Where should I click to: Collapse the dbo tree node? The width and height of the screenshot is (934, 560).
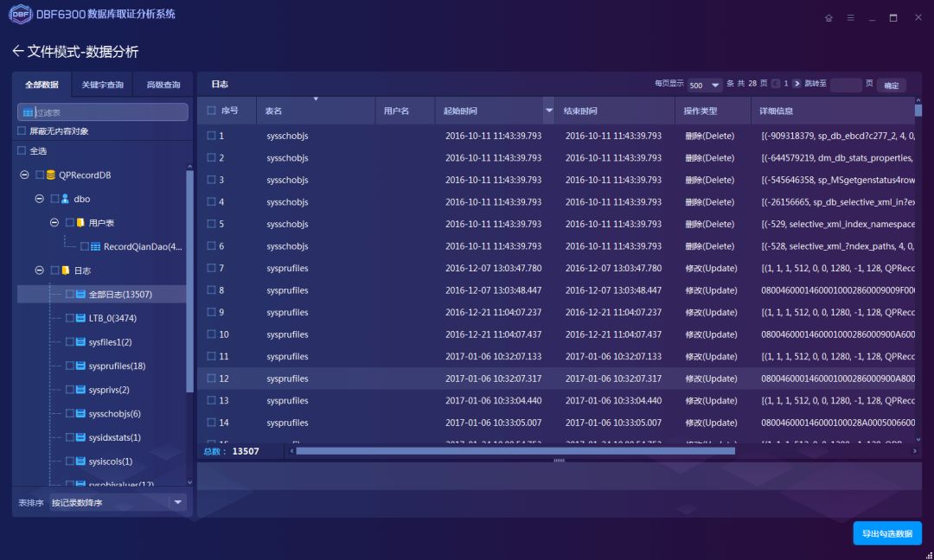(39, 199)
